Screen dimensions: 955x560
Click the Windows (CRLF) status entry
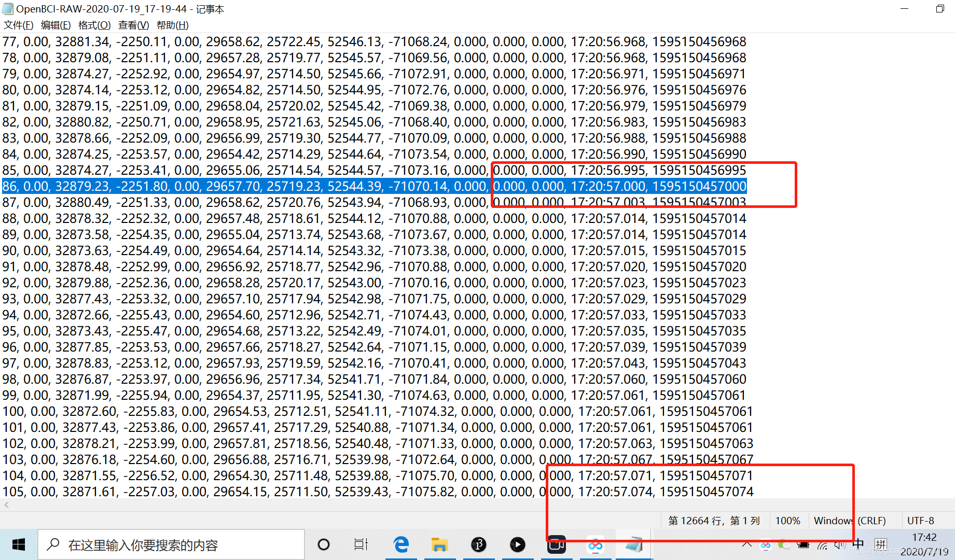pyautogui.click(x=850, y=521)
